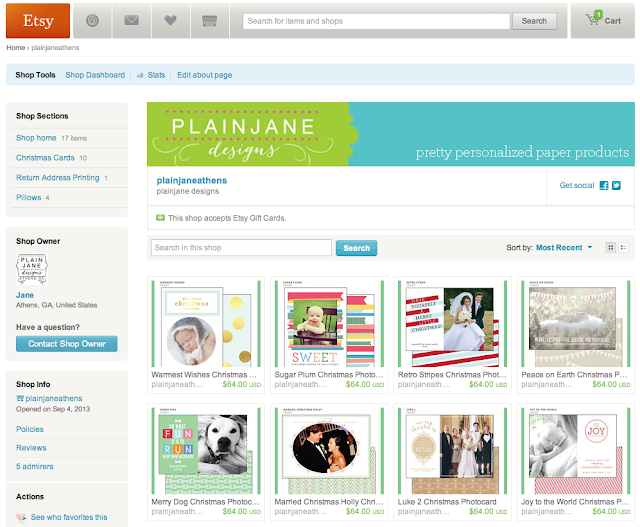
Task: Open Warmest Wishes Christmas card thumbnail
Action: click(x=206, y=323)
